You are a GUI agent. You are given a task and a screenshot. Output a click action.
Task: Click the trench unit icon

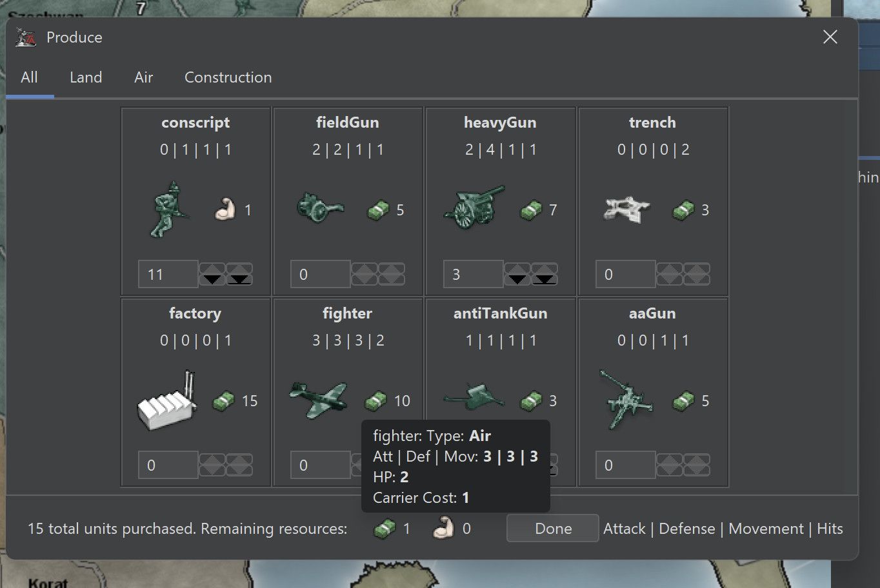tap(626, 210)
